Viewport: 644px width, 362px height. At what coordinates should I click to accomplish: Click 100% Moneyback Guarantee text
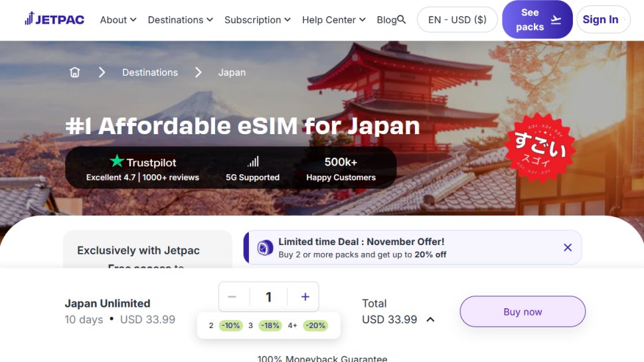coord(323,358)
